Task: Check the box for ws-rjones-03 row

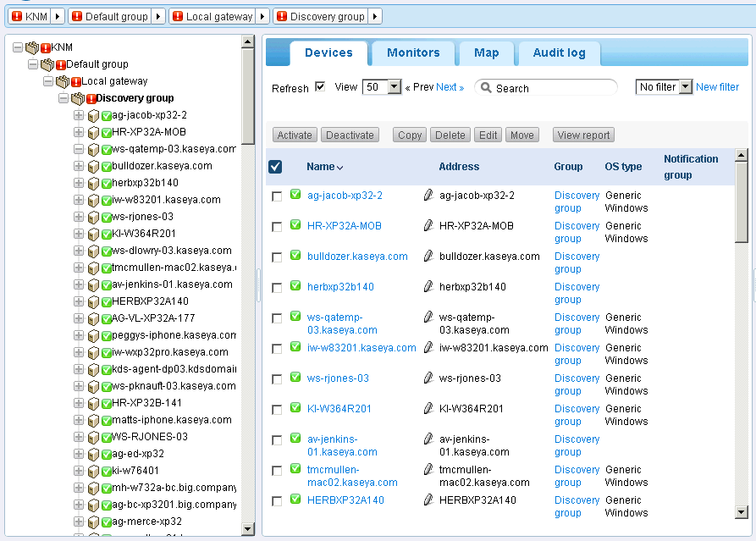Action: (x=277, y=379)
